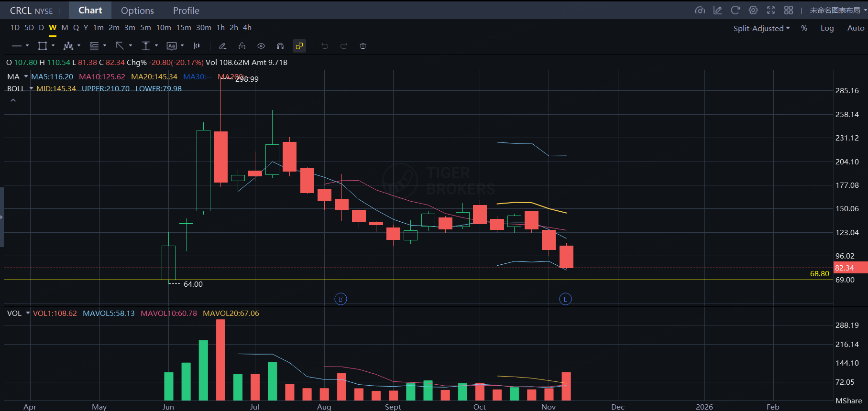Collapse indicator legend with chevron arrow

(x=13, y=100)
